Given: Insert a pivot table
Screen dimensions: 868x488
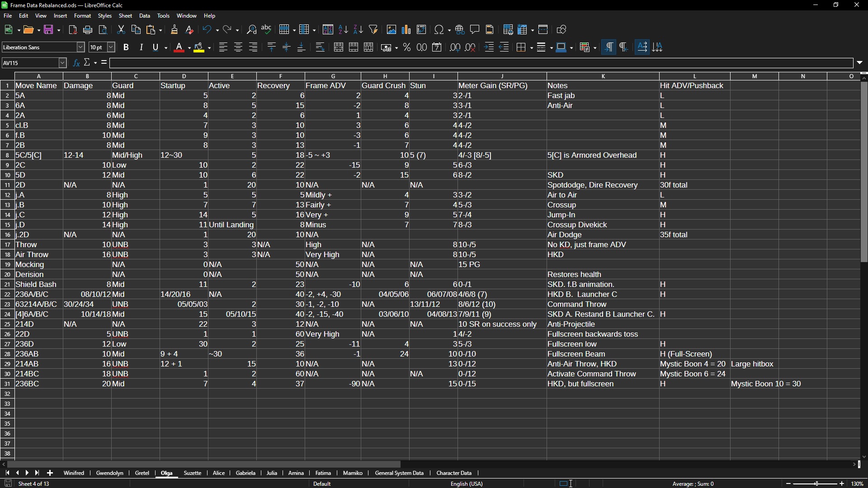Looking at the screenshot, I should [421, 30].
